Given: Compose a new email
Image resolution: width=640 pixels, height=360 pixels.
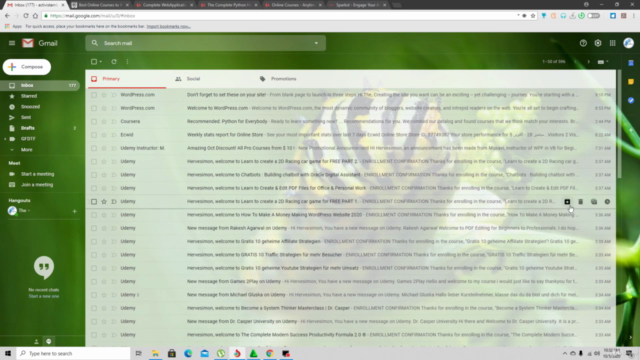Looking at the screenshot, I should tap(27, 67).
